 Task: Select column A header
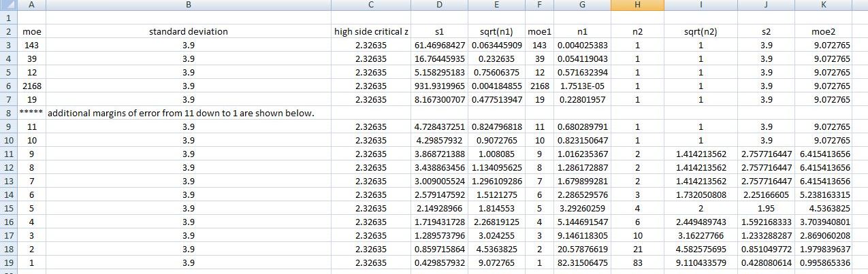click(31, 5)
